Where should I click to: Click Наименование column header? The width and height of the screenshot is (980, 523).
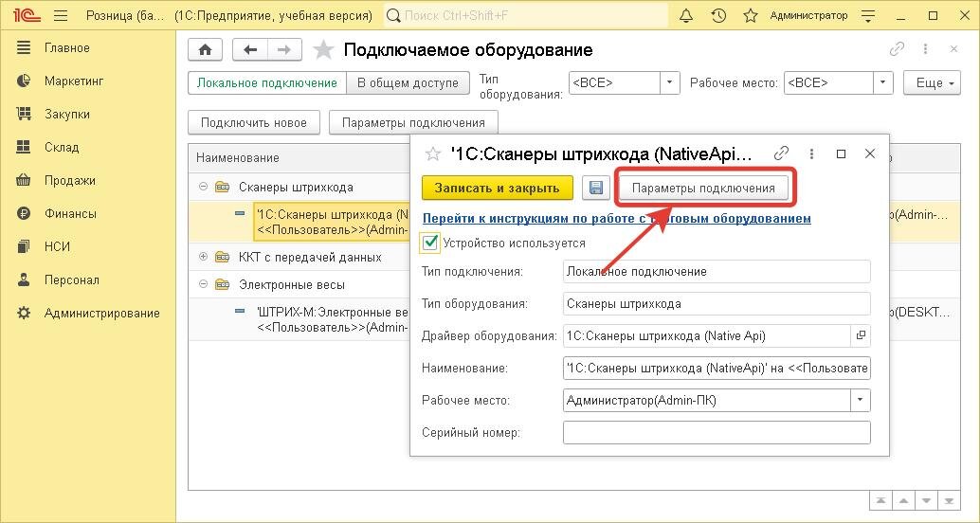click(238, 158)
